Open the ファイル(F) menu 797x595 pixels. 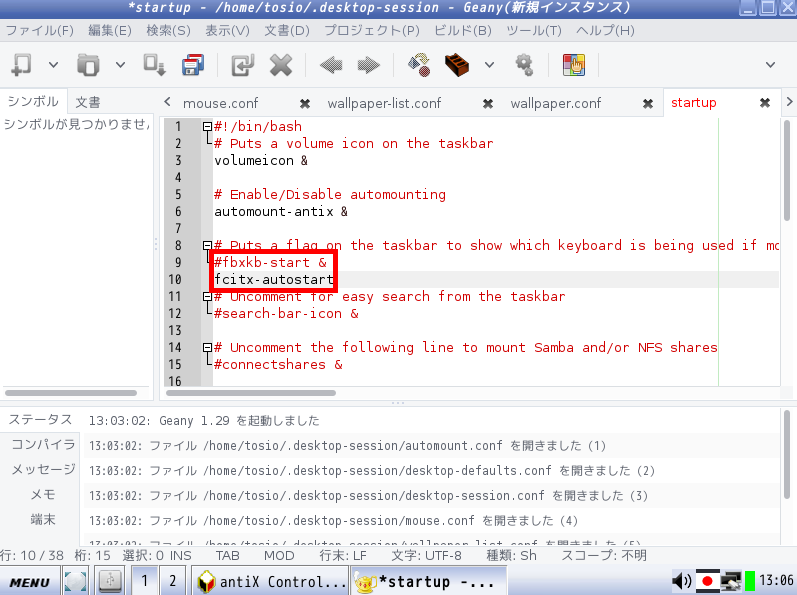[x=40, y=30]
